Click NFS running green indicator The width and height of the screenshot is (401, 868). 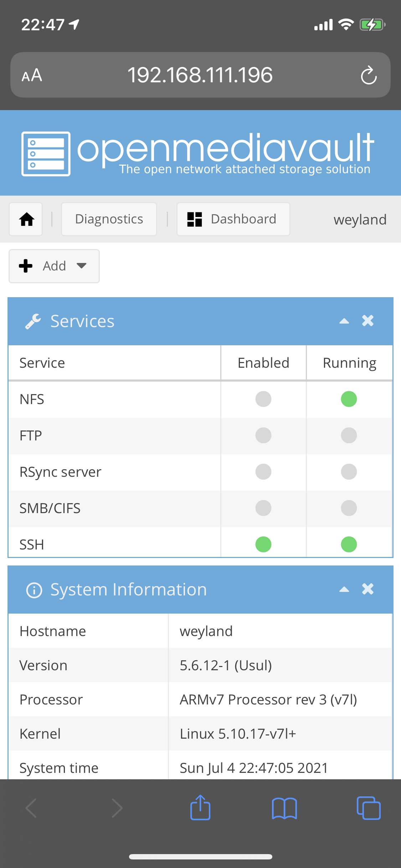point(349,399)
